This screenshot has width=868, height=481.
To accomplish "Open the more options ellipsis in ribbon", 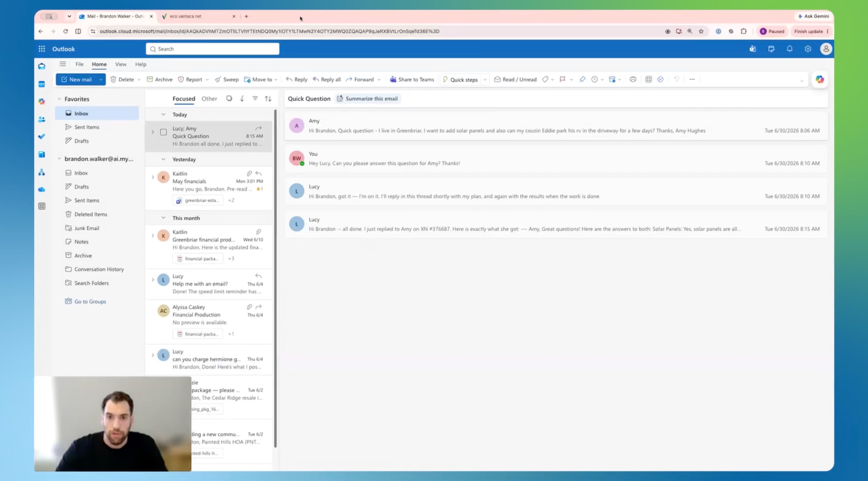I will tap(692, 80).
